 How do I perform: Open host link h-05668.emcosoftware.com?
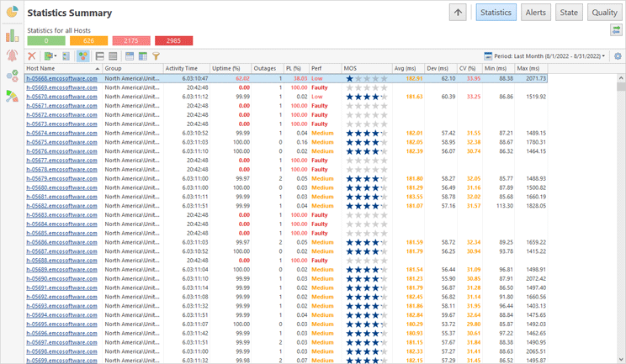(x=61, y=78)
